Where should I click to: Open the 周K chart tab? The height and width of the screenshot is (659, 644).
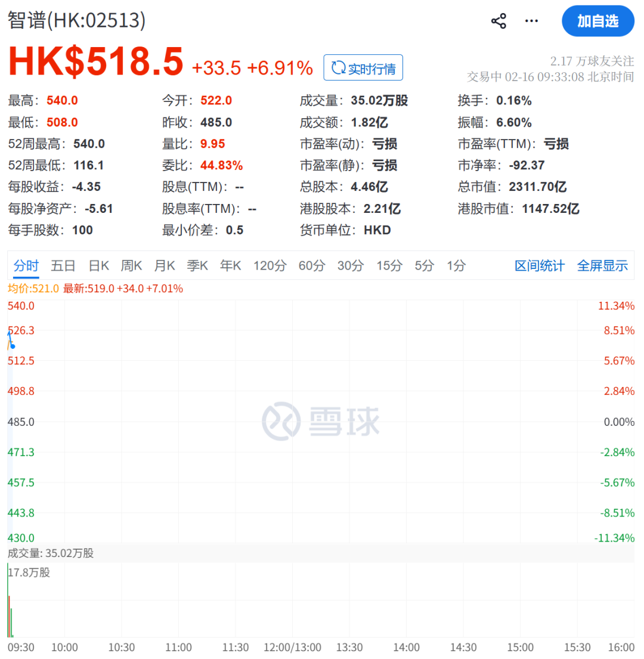click(132, 266)
